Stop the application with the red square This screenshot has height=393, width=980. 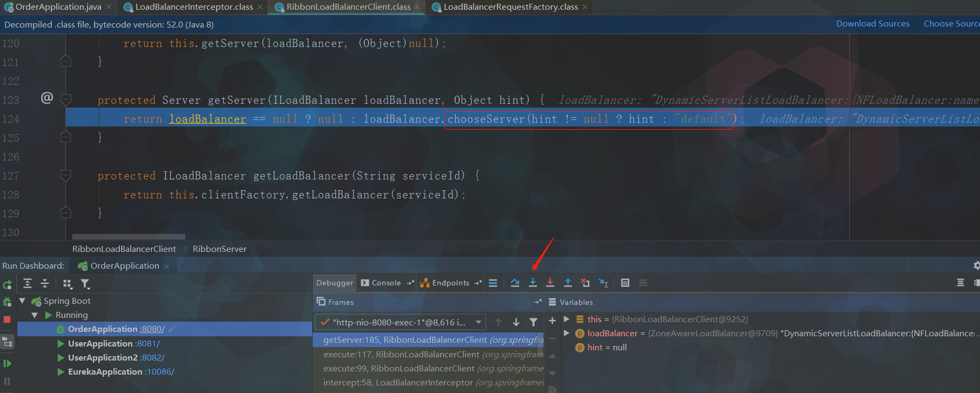click(x=7, y=319)
